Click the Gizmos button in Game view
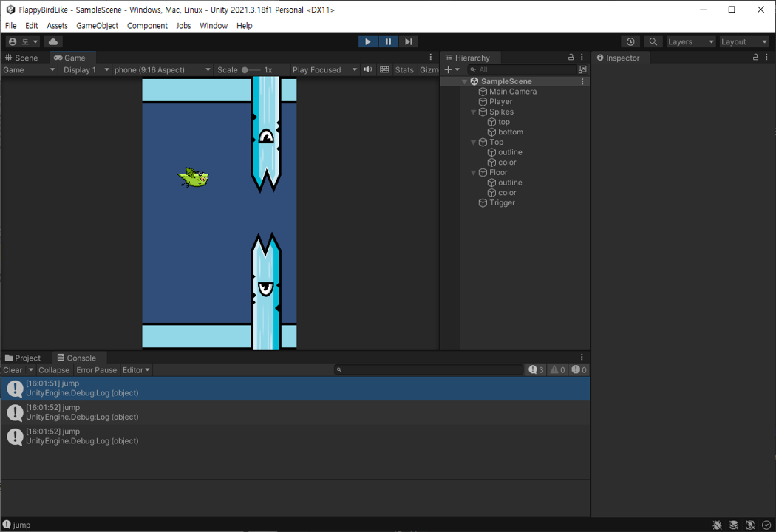Viewport: 776px width, 532px height. click(x=429, y=69)
